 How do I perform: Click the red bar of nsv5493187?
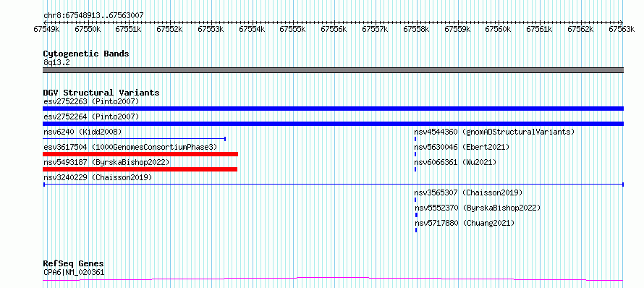(140, 169)
